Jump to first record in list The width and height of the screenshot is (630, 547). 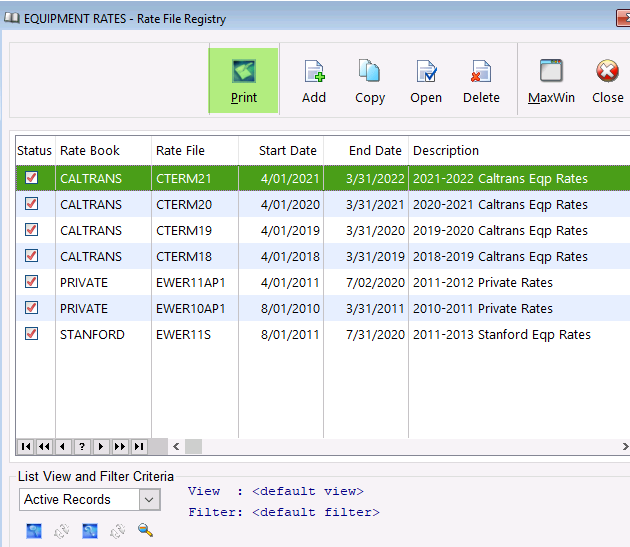26,447
